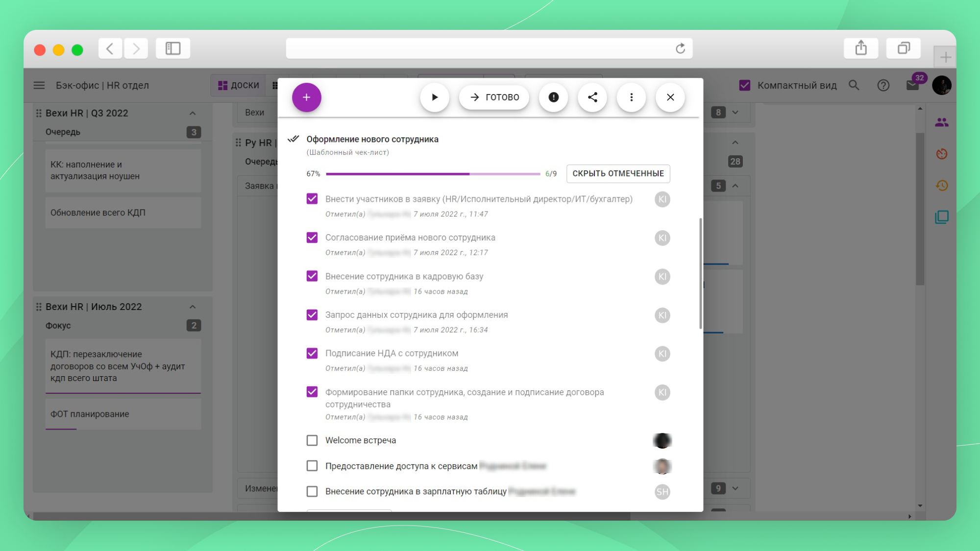Click SH avatar on зарплатную таблицу row
Screen dimensions: 980x551
(x=662, y=492)
